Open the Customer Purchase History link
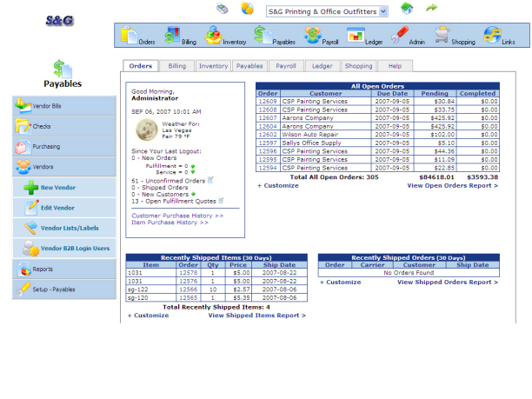Viewport: 532px width, 399px height. (x=177, y=215)
